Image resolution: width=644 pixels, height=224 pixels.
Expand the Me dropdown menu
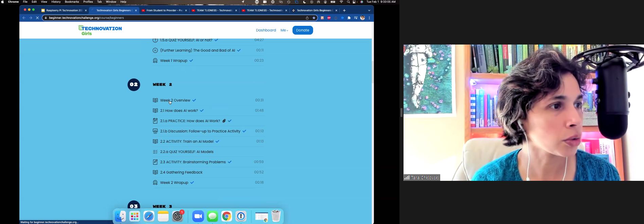(284, 30)
